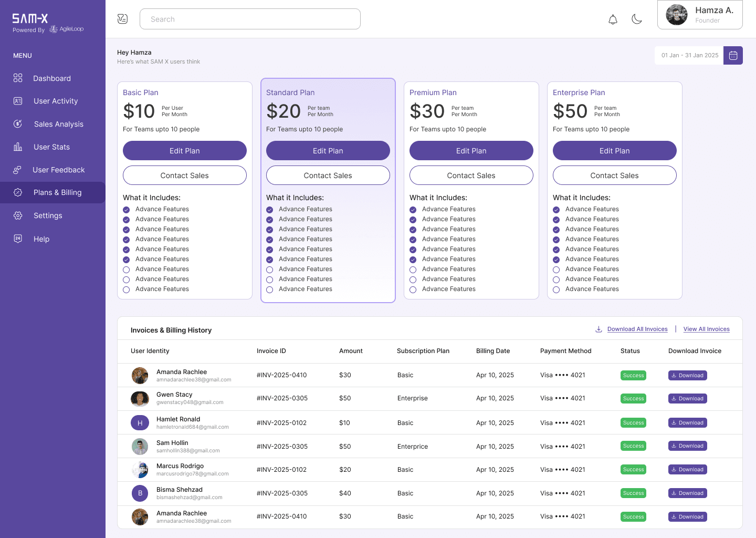Toggle dark mode moon icon
756x538 pixels.
tap(637, 19)
